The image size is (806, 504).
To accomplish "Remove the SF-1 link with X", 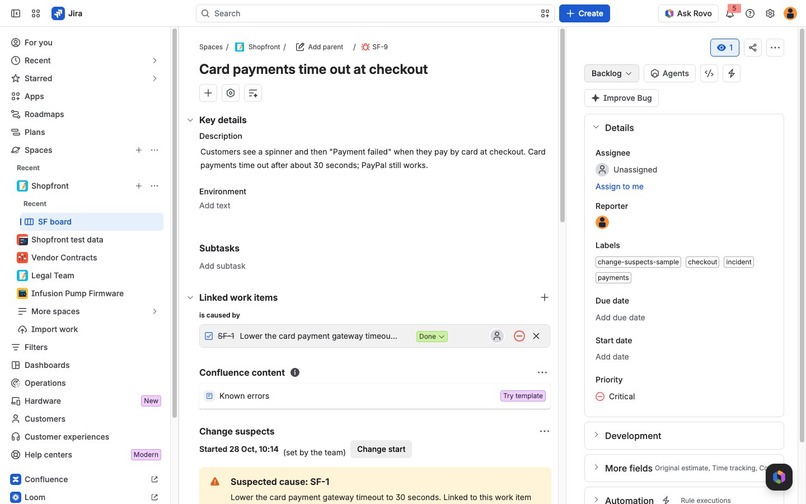I will [x=536, y=336].
